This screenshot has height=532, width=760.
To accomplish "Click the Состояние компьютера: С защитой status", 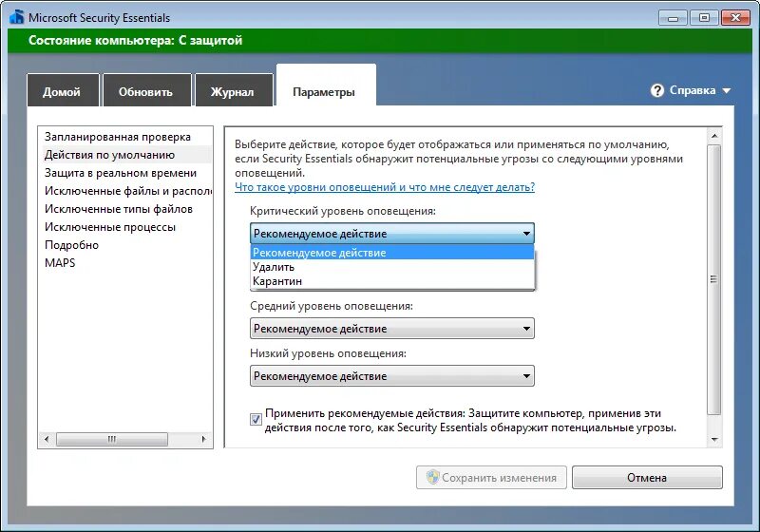I will [135, 40].
